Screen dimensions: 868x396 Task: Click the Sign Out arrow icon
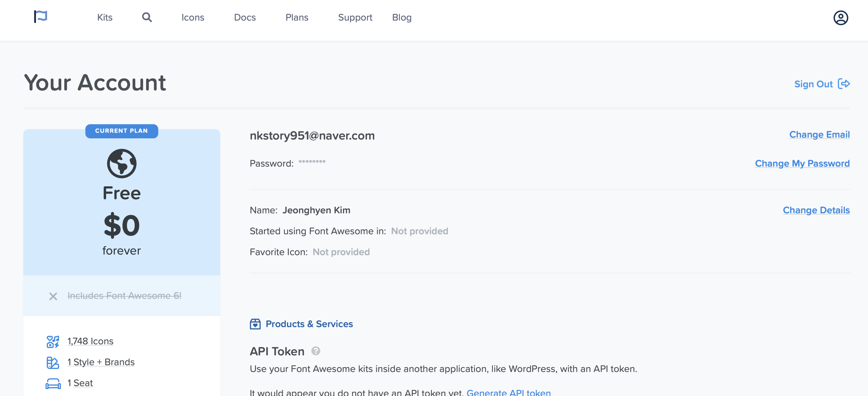coord(844,84)
